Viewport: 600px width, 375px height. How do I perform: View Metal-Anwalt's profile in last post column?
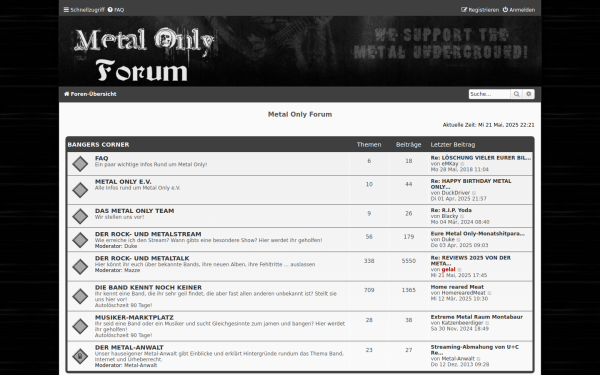coord(458,359)
